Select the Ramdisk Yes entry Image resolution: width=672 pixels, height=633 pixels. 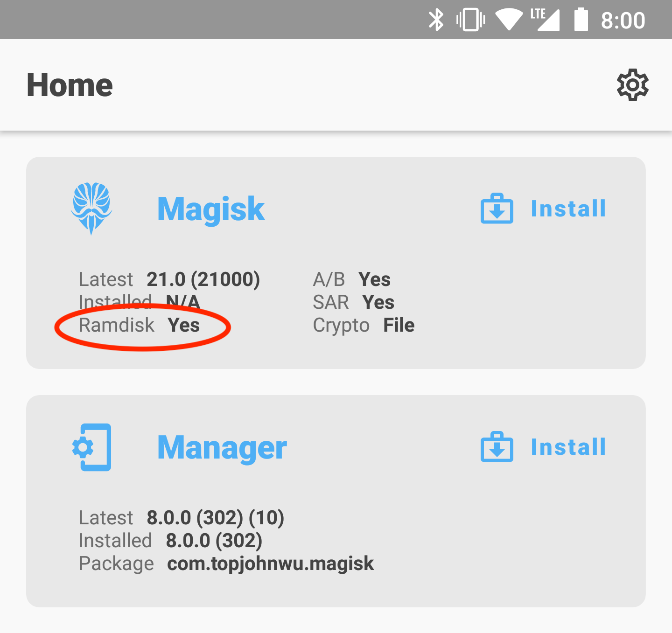(139, 325)
